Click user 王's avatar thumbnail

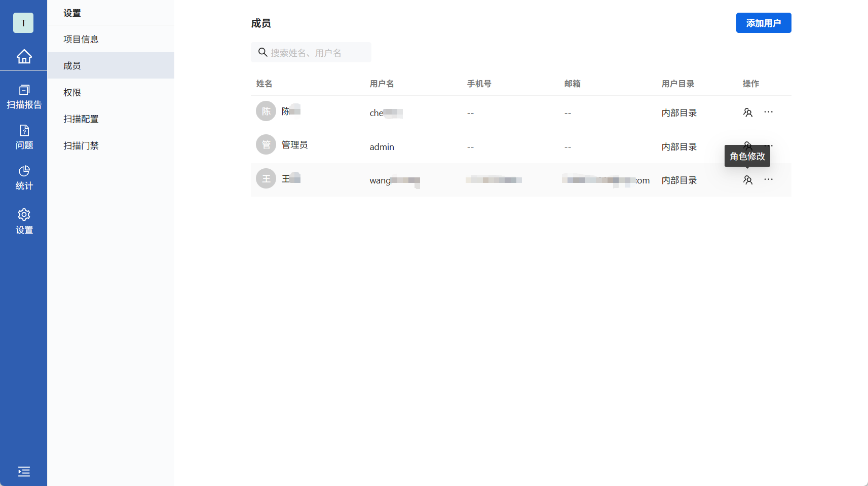tap(266, 178)
